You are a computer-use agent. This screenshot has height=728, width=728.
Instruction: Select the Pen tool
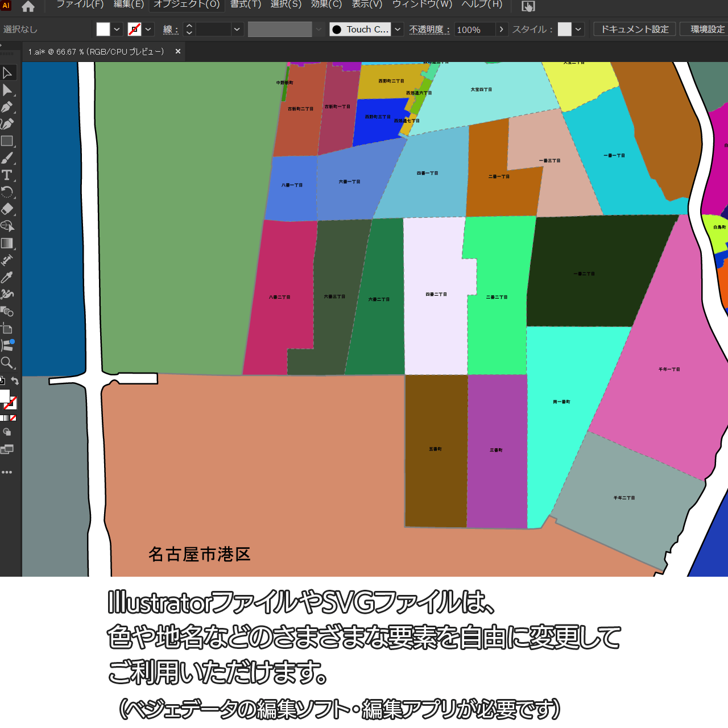point(7,107)
